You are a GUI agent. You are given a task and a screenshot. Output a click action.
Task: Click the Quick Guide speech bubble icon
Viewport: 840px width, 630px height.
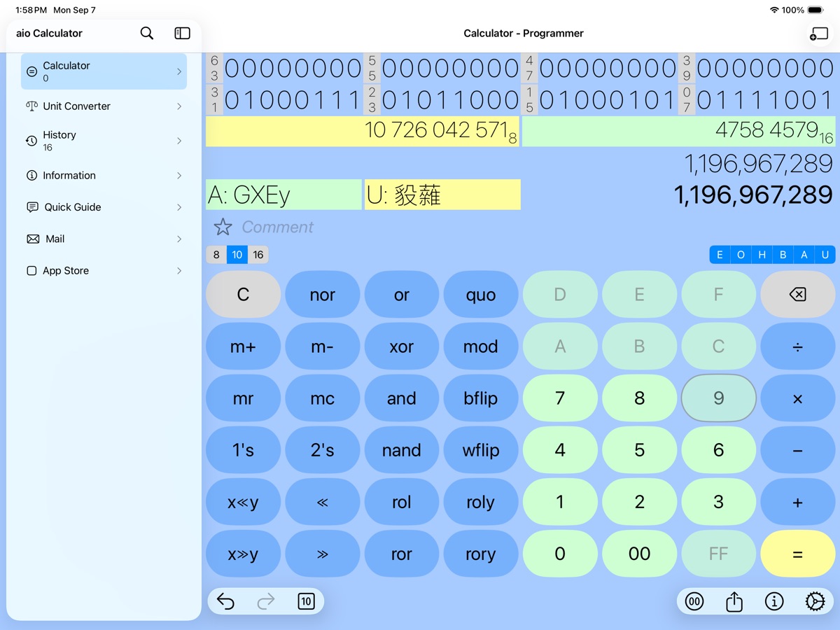click(32, 207)
